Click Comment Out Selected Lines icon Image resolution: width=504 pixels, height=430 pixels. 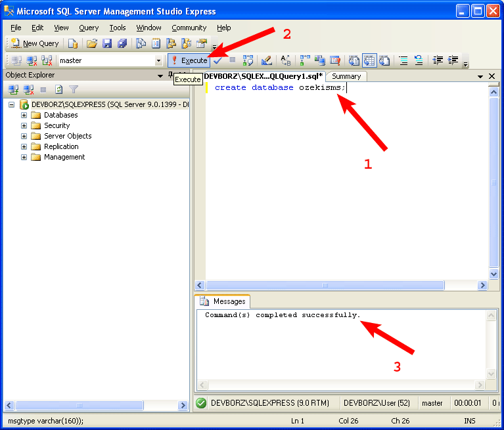[x=403, y=60]
